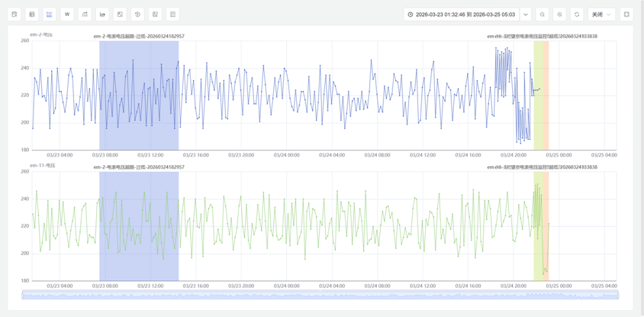
Task: Click the right handle of the data zoom slider
Action: pyautogui.click(x=618, y=295)
